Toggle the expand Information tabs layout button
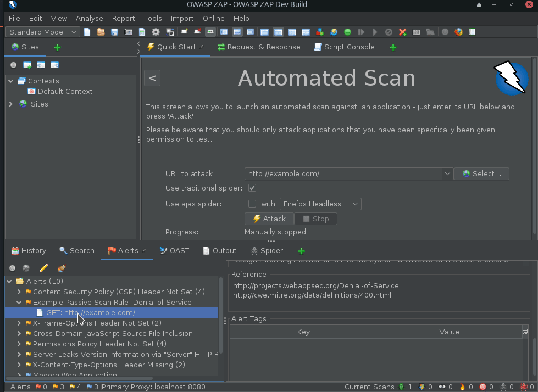Image resolution: width=538 pixels, height=392 pixels. pyautogui.click(x=237, y=32)
